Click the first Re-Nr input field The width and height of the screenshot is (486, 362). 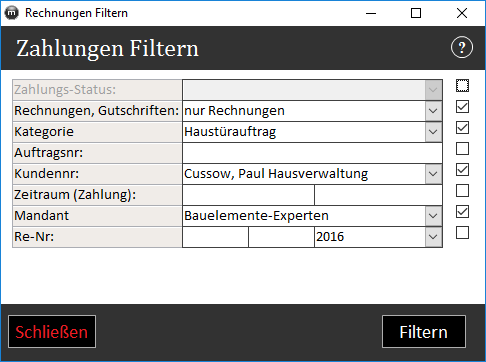(x=215, y=237)
